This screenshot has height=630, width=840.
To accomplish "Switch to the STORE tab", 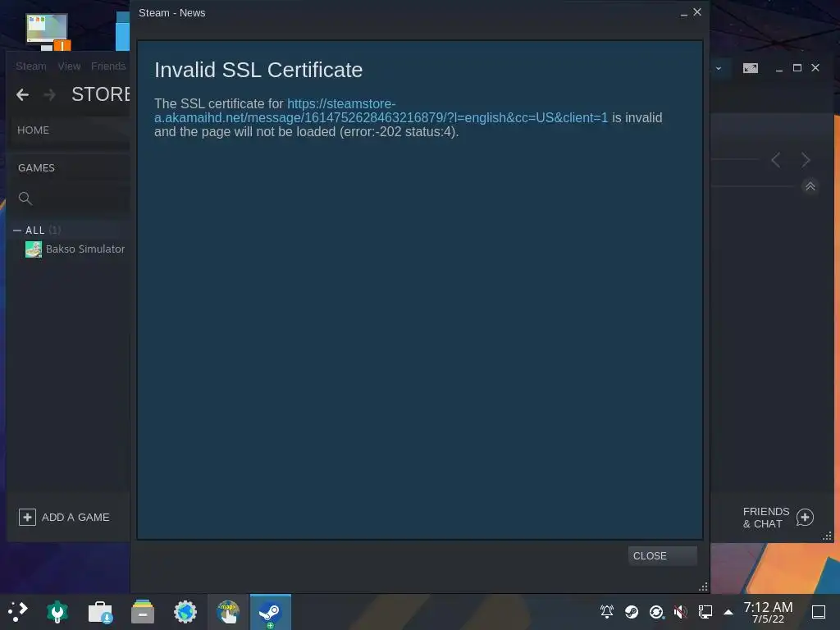I will 101,94.
